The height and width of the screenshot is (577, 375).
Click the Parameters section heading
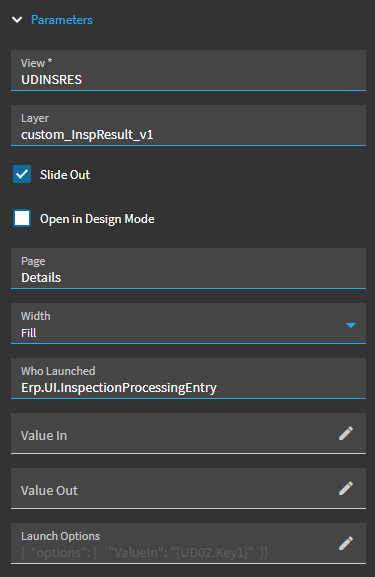[62, 20]
